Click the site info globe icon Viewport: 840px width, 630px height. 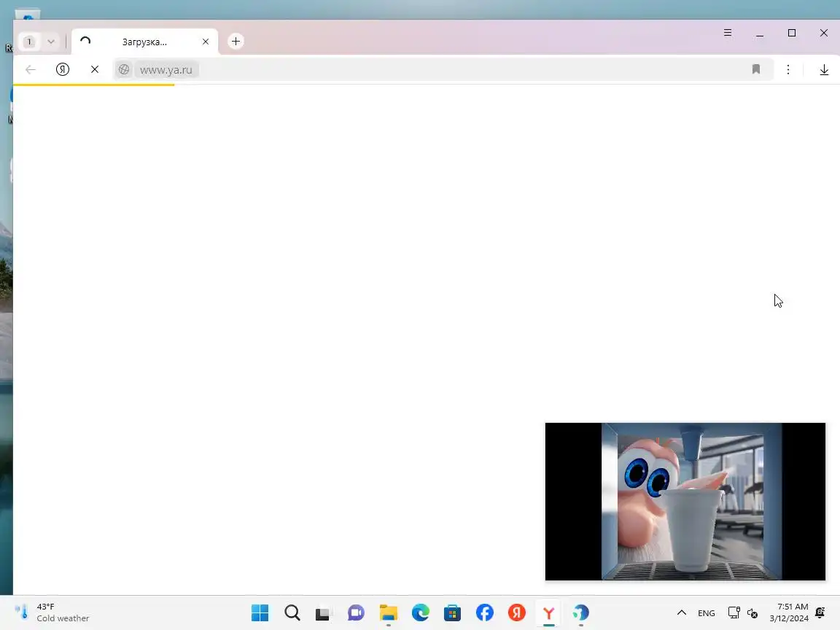click(x=124, y=70)
